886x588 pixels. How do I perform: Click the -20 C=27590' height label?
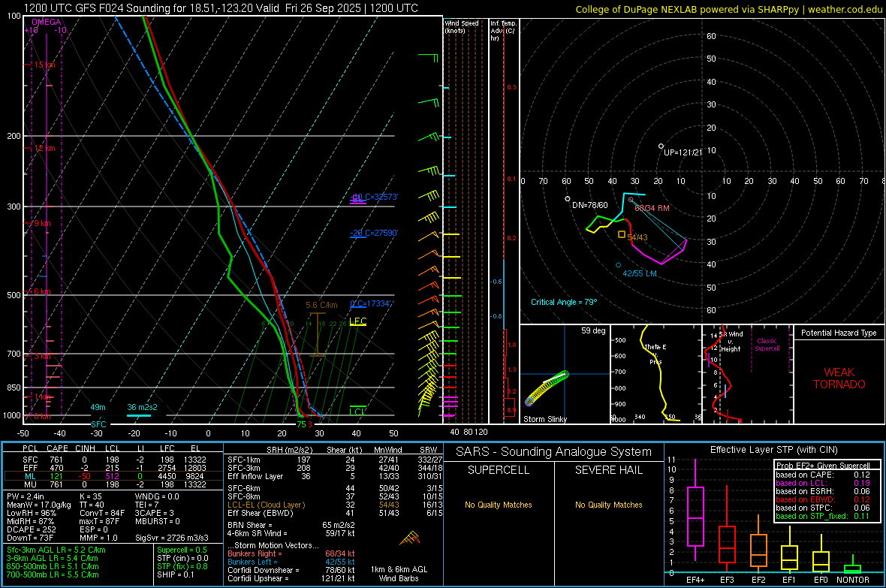[x=374, y=233]
